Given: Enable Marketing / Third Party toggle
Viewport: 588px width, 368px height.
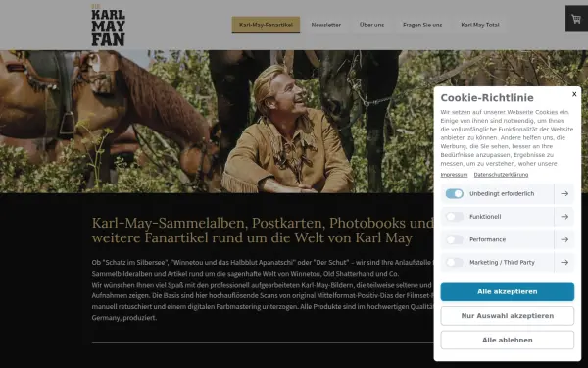Looking at the screenshot, I should [455, 262].
